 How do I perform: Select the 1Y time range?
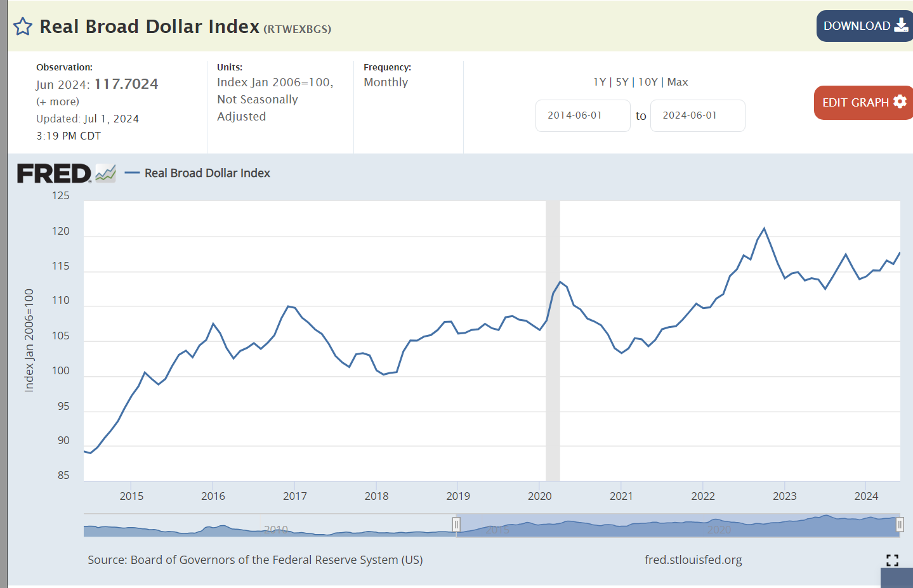click(600, 82)
